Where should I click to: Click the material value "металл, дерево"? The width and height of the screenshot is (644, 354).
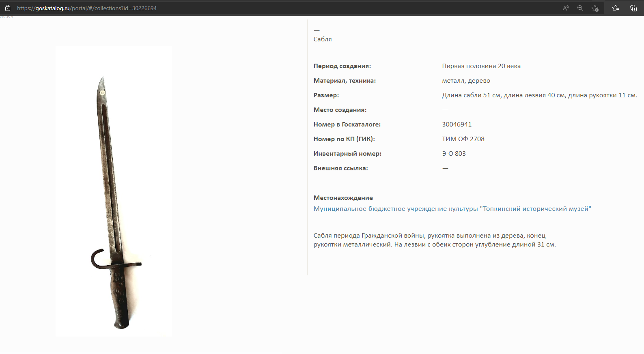[466, 81]
